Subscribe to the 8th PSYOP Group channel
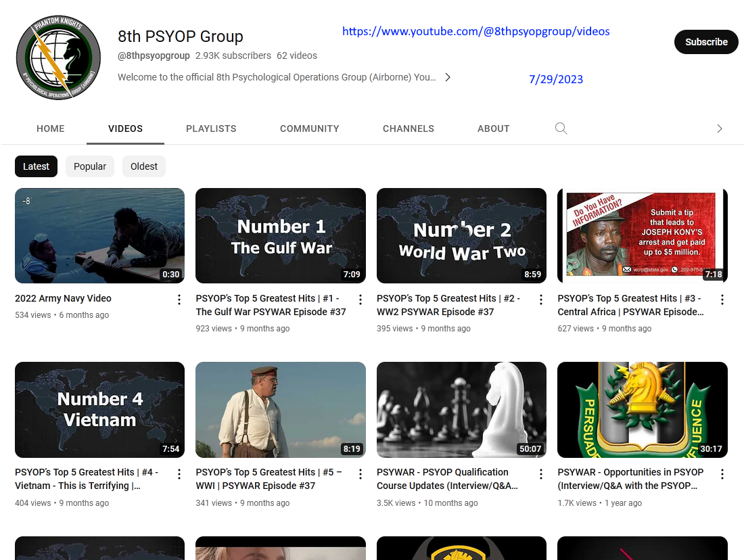The image size is (744, 560). pyautogui.click(x=706, y=42)
